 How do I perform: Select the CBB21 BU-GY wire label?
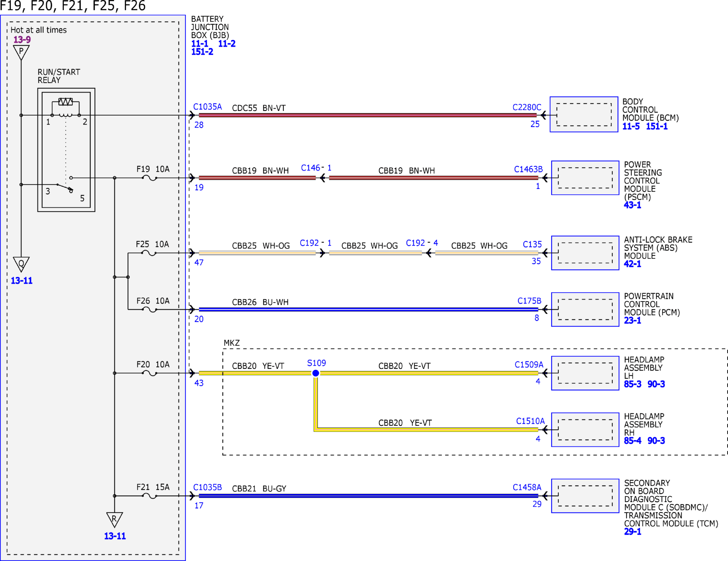click(x=259, y=489)
